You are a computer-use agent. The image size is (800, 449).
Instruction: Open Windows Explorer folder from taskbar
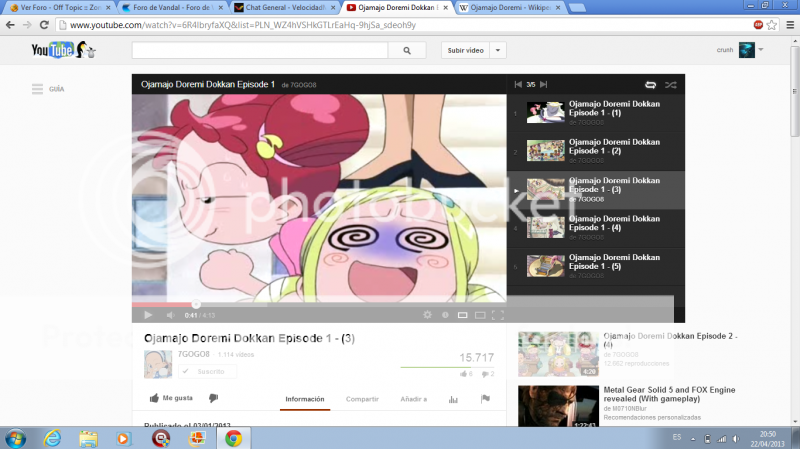tap(88, 438)
